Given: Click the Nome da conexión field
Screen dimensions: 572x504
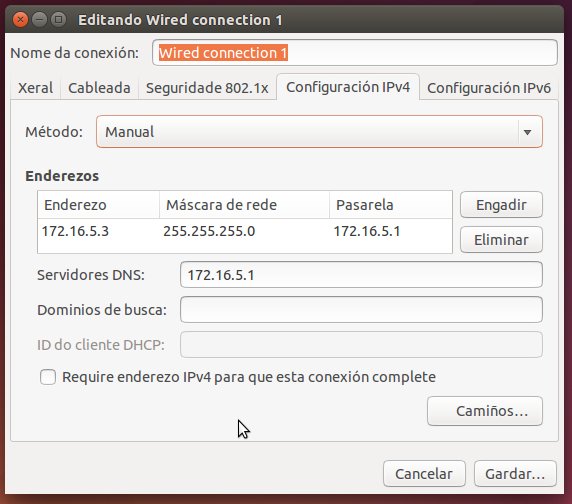Looking at the screenshot, I should [355, 53].
